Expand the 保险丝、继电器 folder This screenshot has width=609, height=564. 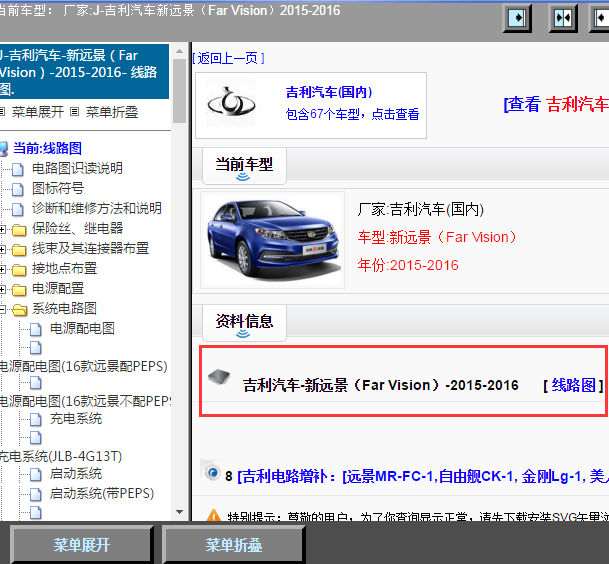[x=2, y=229]
